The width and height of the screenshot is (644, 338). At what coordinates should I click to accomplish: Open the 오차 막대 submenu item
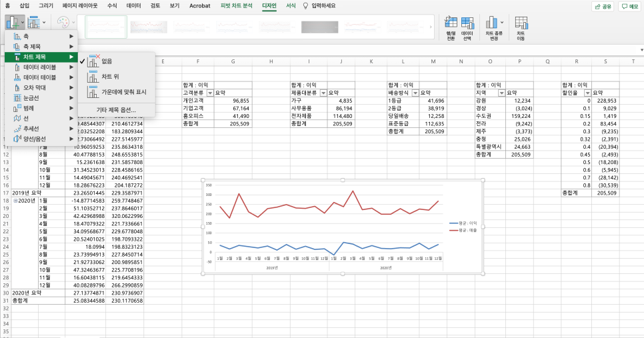(41, 87)
